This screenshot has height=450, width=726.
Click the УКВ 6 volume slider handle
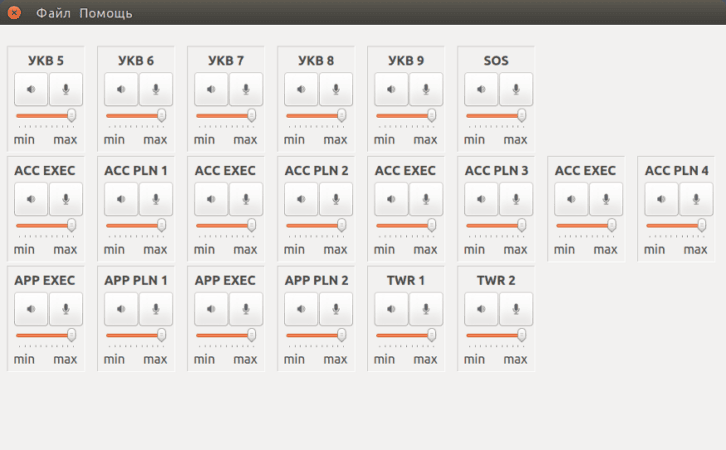click(x=161, y=115)
